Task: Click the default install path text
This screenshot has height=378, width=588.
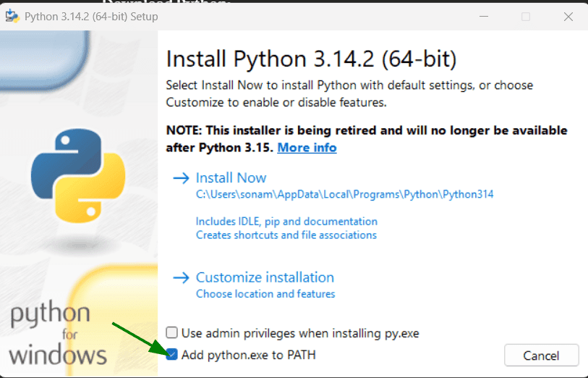Action: tap(344, 194)
